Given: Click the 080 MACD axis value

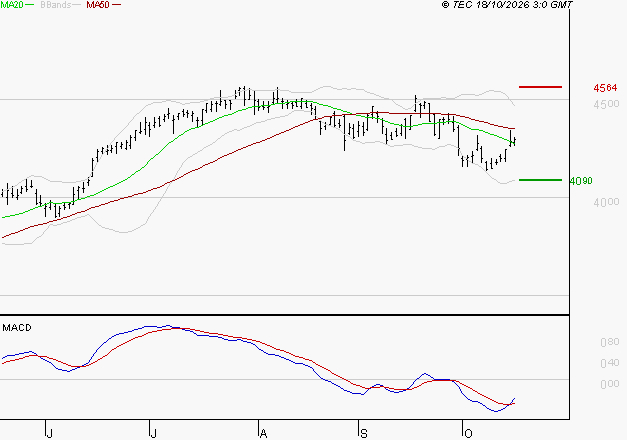Looking at the screenshot, I should [609, 342].
